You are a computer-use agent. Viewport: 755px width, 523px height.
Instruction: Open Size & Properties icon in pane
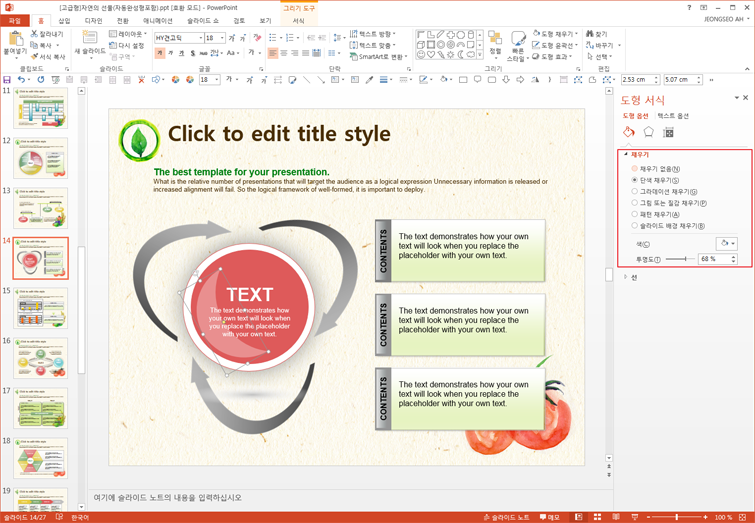tap(668, 132)
